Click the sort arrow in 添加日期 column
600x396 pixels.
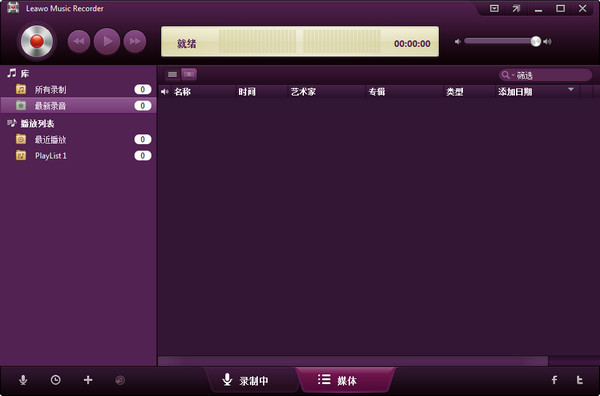pyautogui.click(x=571, y=90)
